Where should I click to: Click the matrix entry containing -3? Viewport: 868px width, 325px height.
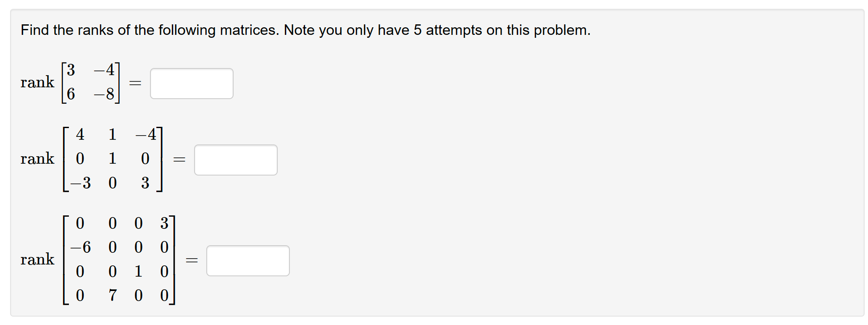point(81,182)
